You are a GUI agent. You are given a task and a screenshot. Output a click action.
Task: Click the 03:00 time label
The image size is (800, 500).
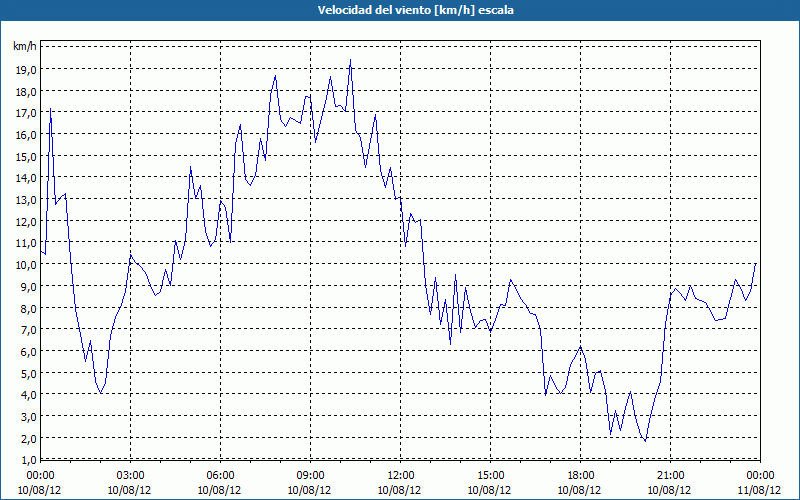[130, 476]
